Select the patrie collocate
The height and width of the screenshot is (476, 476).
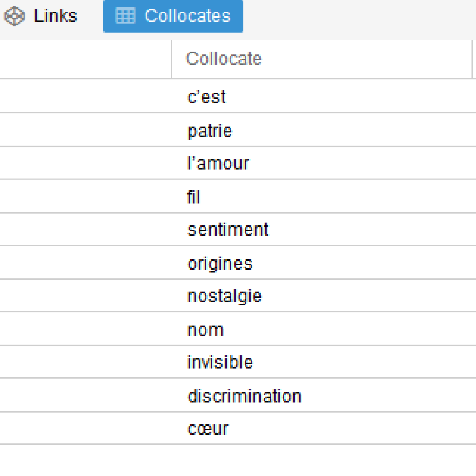[210, 131]
